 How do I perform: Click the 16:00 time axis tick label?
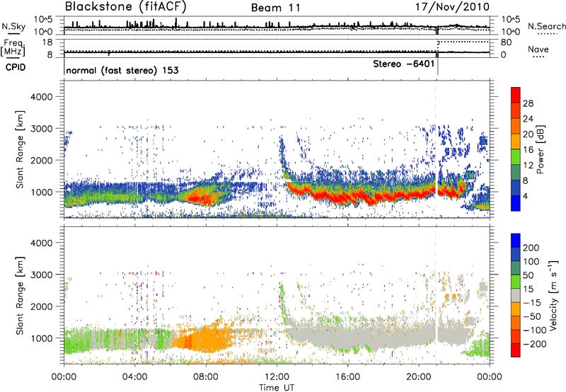(347, 377)
